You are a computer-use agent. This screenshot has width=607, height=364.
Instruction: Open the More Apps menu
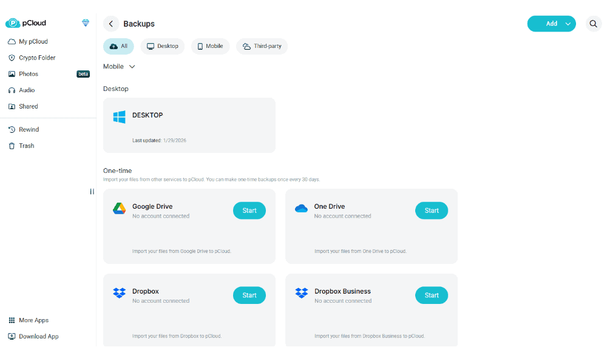tap(33, 320)
